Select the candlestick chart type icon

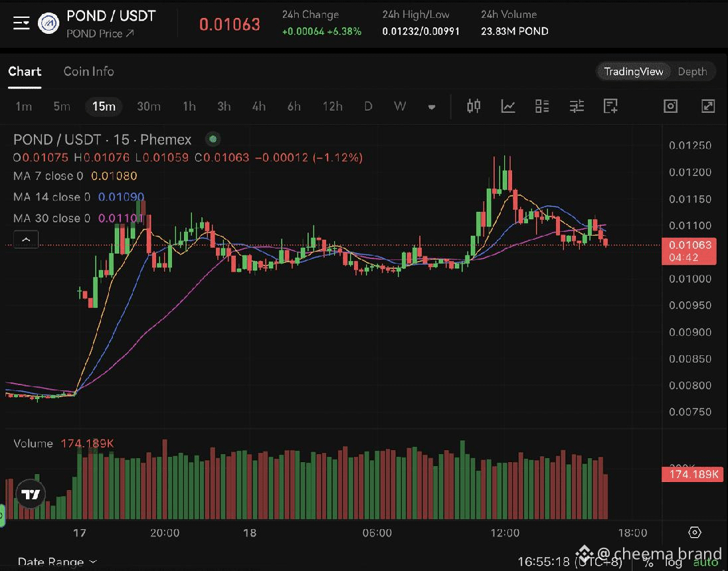(474, 106)
